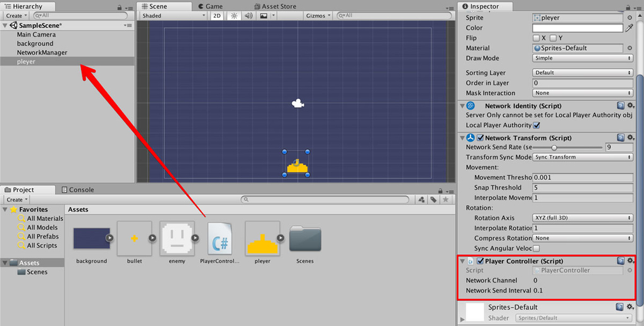Image resolution: width=644 pixels, height=326 pixels.
Task: Click the color eyedropper icon
Action: tap(629, 28)
